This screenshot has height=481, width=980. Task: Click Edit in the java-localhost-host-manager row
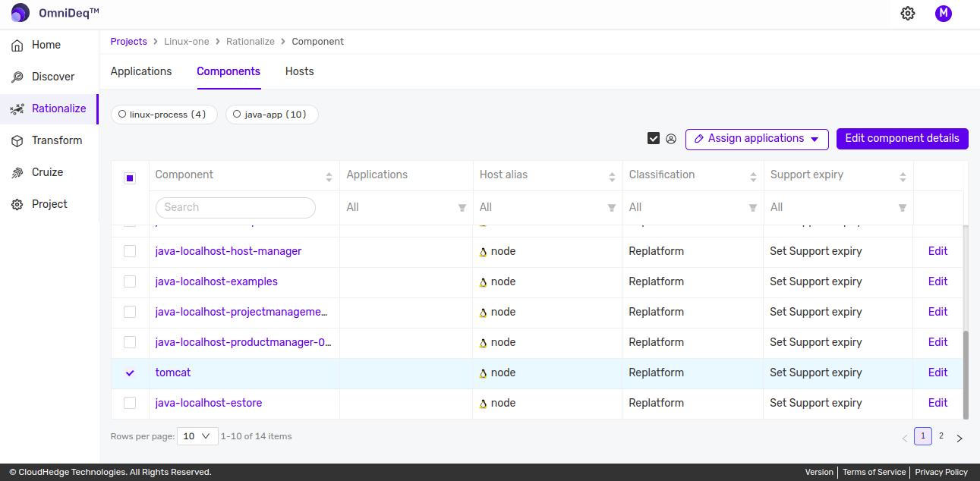938,251
